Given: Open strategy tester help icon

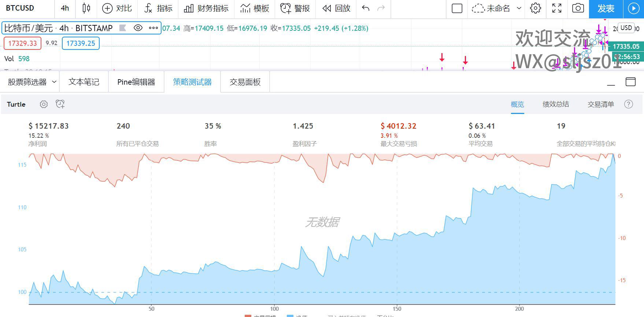Looking at the screenshot, I should (x=628, y=104).
